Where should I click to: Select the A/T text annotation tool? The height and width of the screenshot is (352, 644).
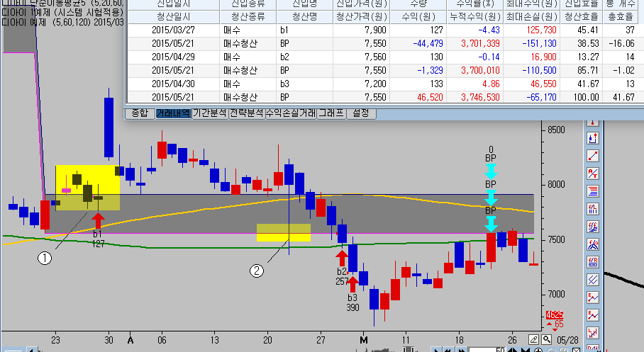[x=593, y=174]
